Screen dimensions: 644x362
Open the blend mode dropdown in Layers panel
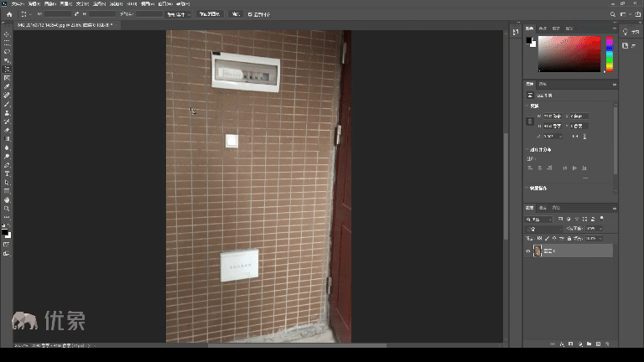pos(543,229)
